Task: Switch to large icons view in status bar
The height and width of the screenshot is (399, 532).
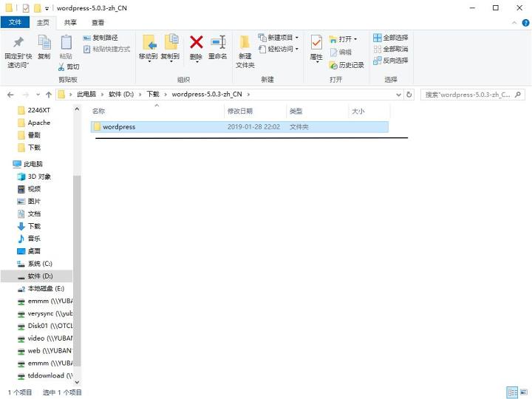Action: point(524,392)
